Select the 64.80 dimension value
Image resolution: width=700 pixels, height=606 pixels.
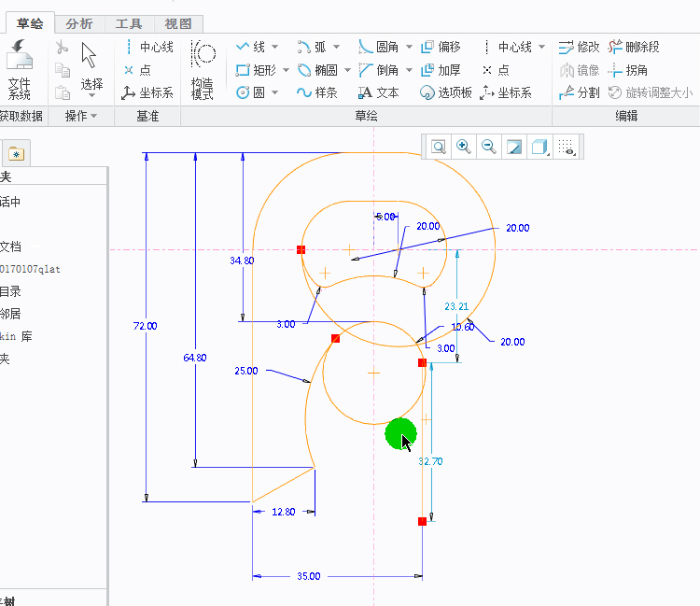(x=195, y=358)
